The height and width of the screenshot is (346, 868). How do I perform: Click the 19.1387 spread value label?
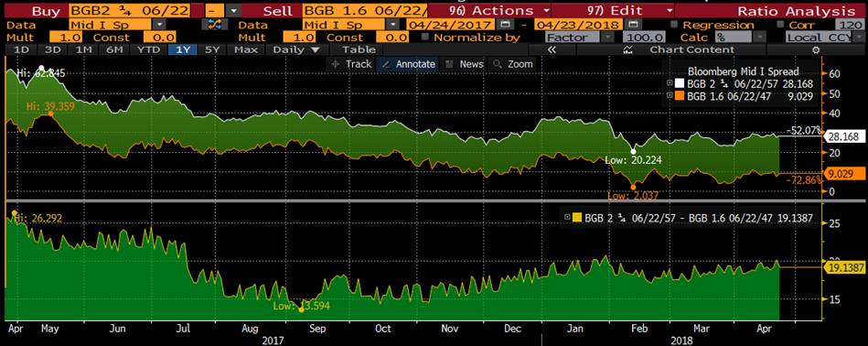(x=845, y=268)
